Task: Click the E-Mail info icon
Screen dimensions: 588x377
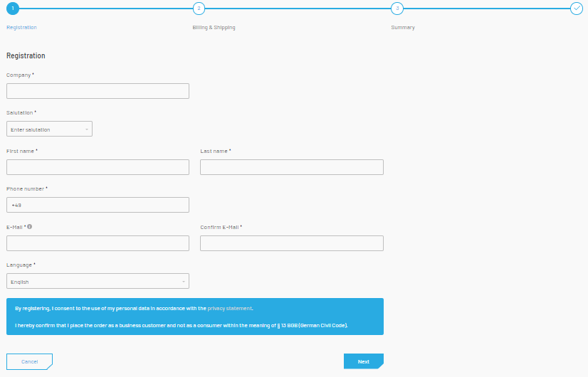Action: pos(30,227)
